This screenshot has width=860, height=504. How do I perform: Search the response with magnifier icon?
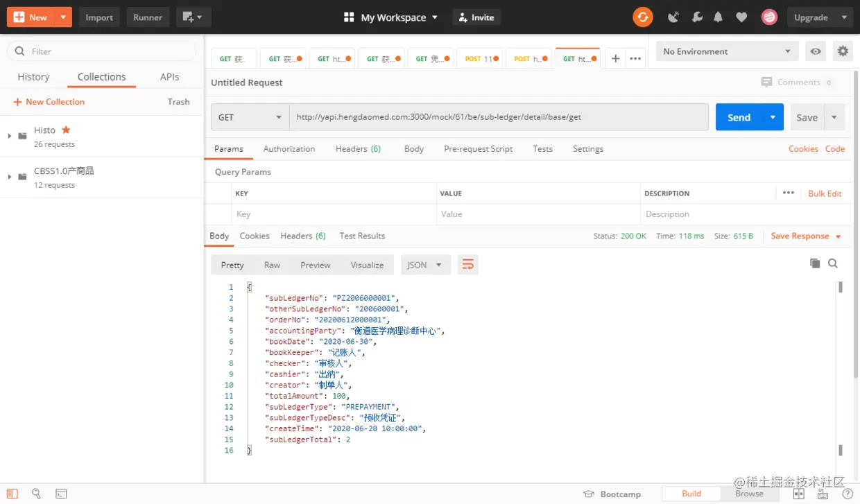tap(833, 263)
